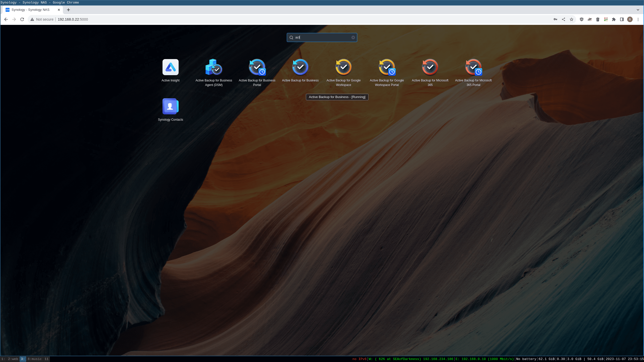Open the Chrome profile avatar
This screenshot has height=362, width=644.
click(630, 19)
